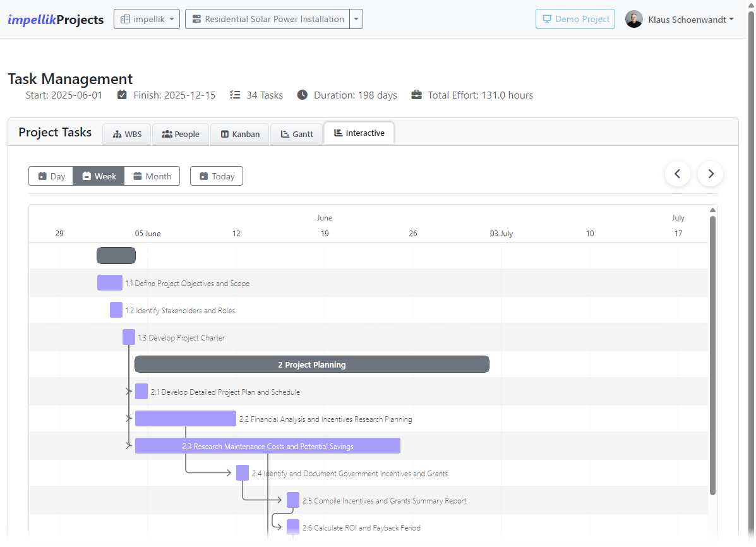Click the Gantt chart icon

click(285, 134)
